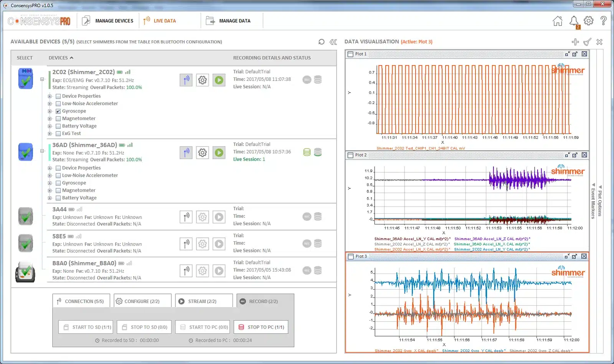614x364 pixels.
Task: Click Bluetooth connect icon for 3A44
Action: point(186,217)
